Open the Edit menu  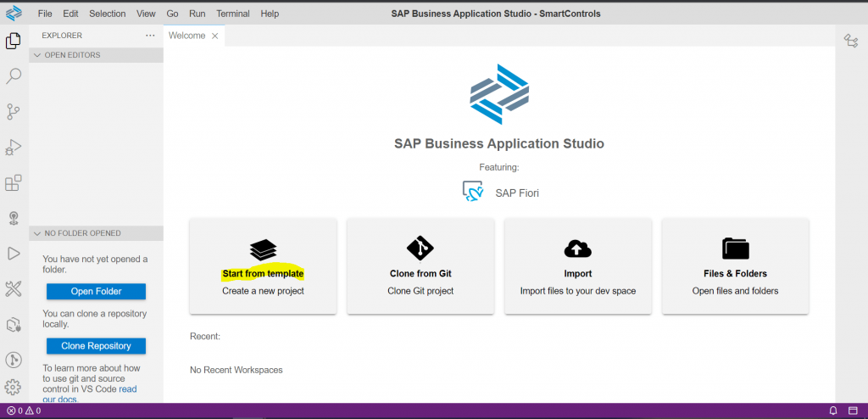coord(70,14)
